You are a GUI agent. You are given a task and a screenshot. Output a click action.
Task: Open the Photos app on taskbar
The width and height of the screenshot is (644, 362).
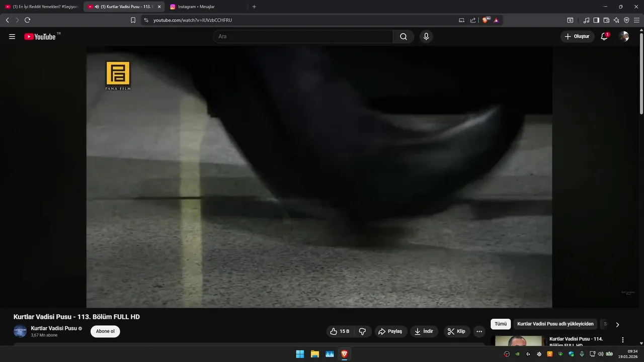[330, 354]
